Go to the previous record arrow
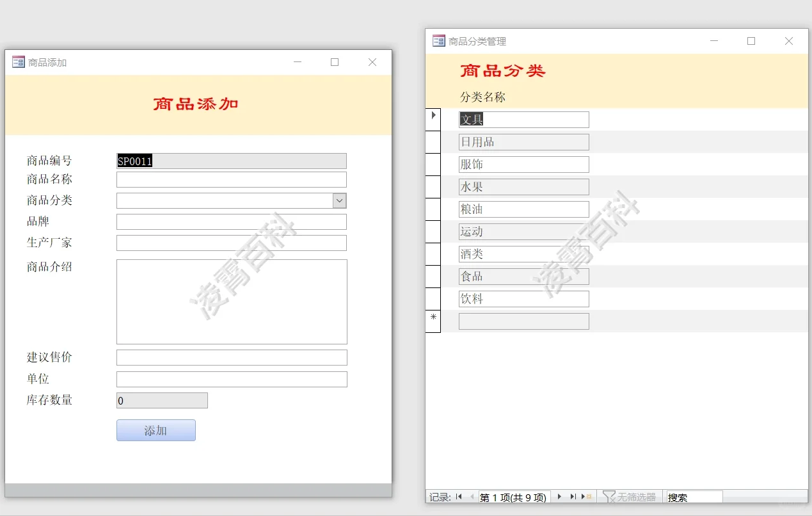The image size is (812, 516). [x=472, y=497]
